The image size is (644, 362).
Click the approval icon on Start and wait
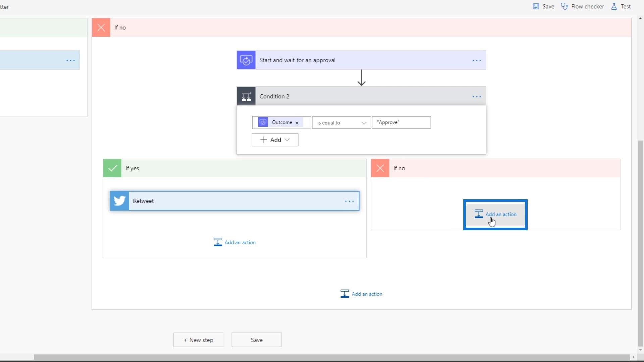point(246,60)
